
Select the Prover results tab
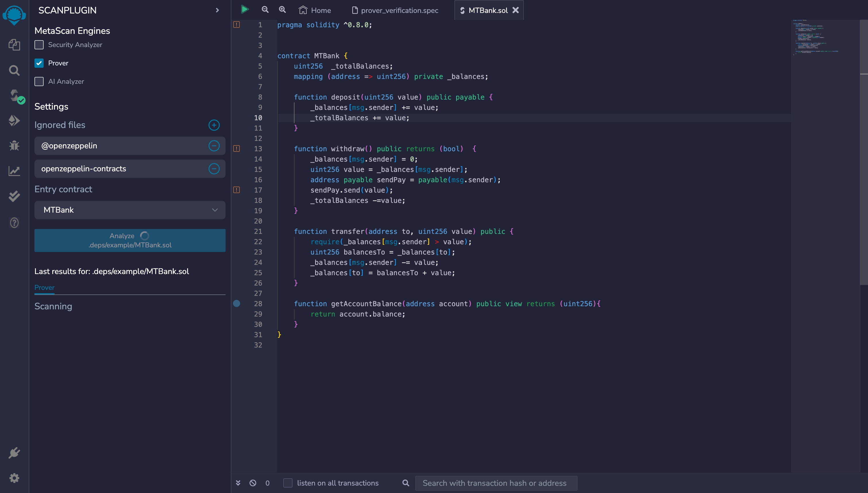click(x=44, y=288)
